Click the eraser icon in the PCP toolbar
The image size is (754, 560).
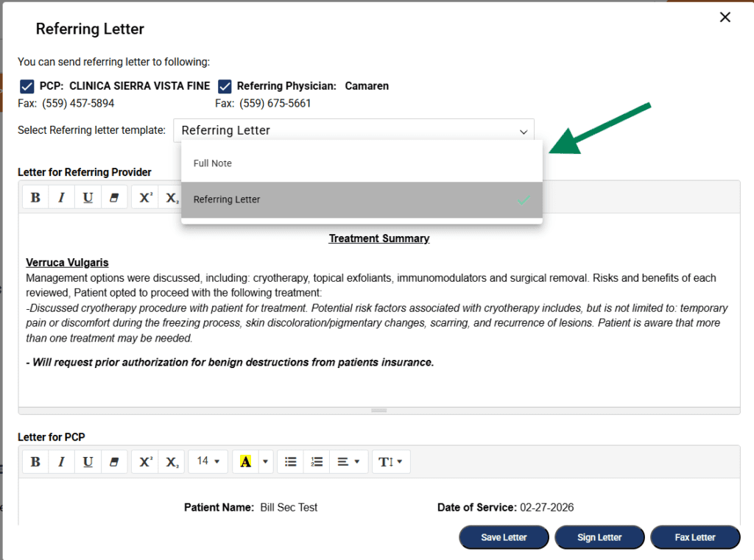pyautogui.click(x=113, y=461)
